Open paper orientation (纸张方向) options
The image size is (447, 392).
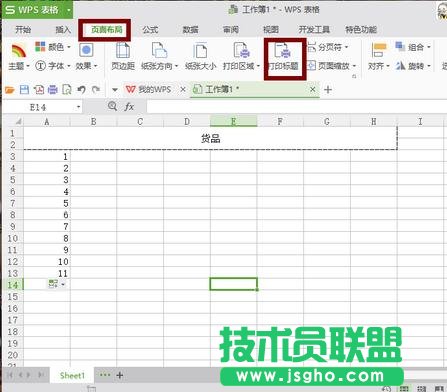tap(159, 57)
